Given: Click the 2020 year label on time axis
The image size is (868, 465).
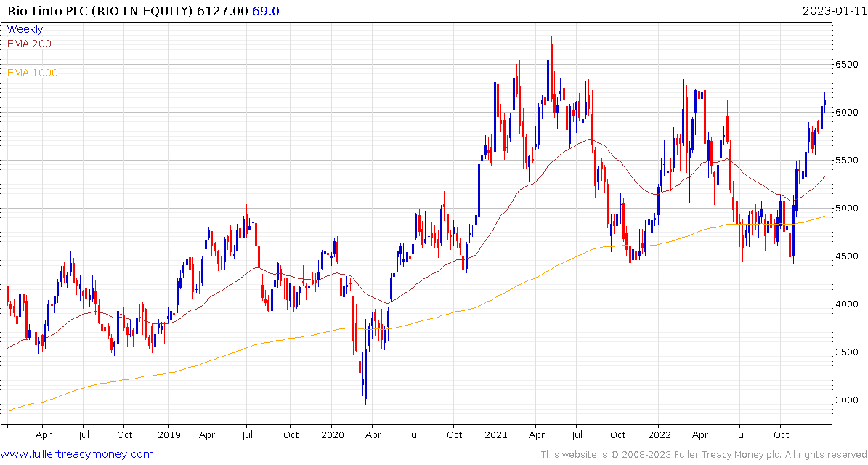Looking at the screenshot, I should pyautogui.click(x=331, y=435).
